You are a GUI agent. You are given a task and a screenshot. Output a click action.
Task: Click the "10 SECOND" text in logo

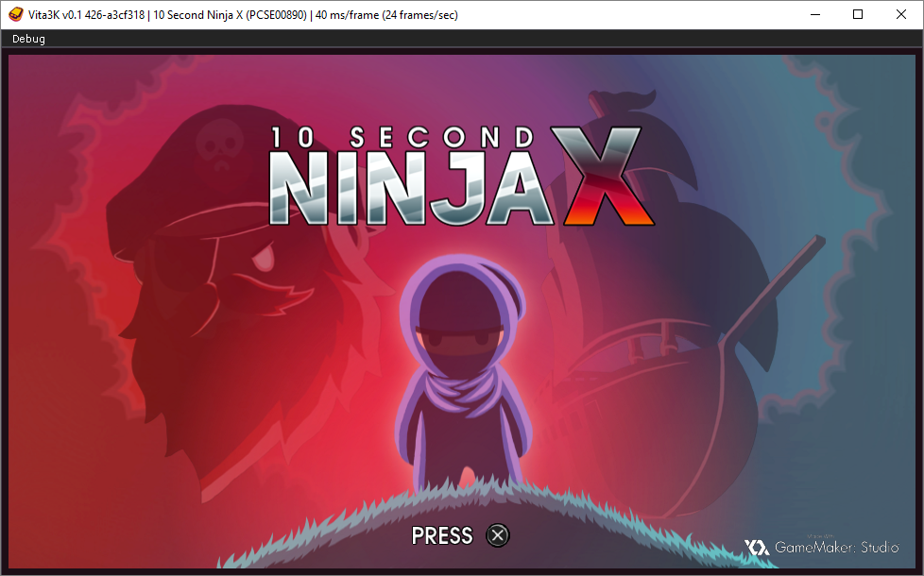[x=408, y=137]
